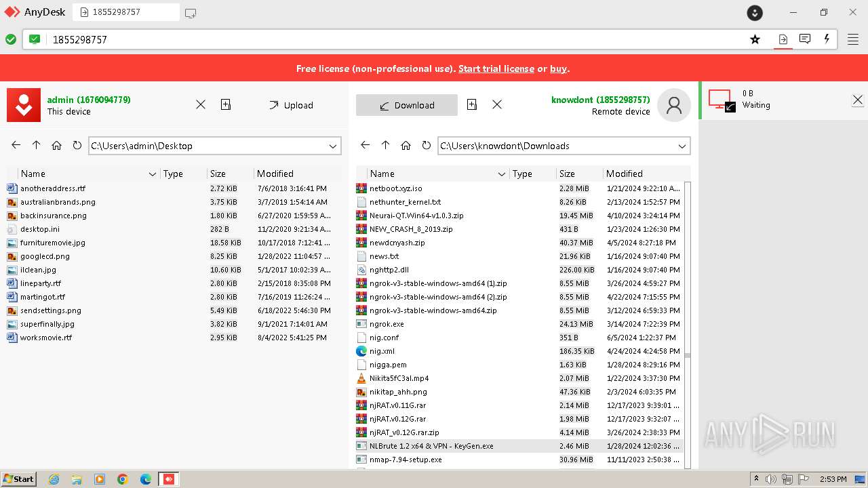Sort remote files by Modified column
This screenshot has height=488, width=868.
tap(646, 174)
